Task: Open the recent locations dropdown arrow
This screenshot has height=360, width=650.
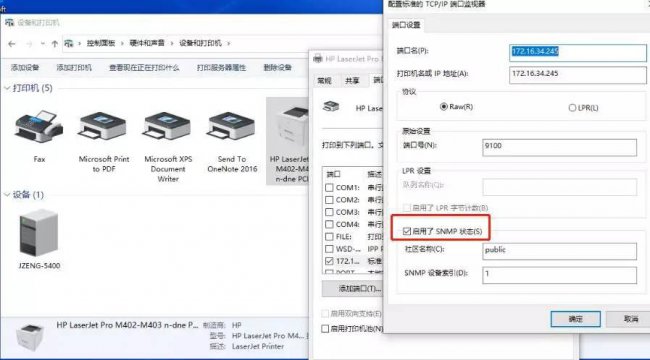Action: point(43,44)
